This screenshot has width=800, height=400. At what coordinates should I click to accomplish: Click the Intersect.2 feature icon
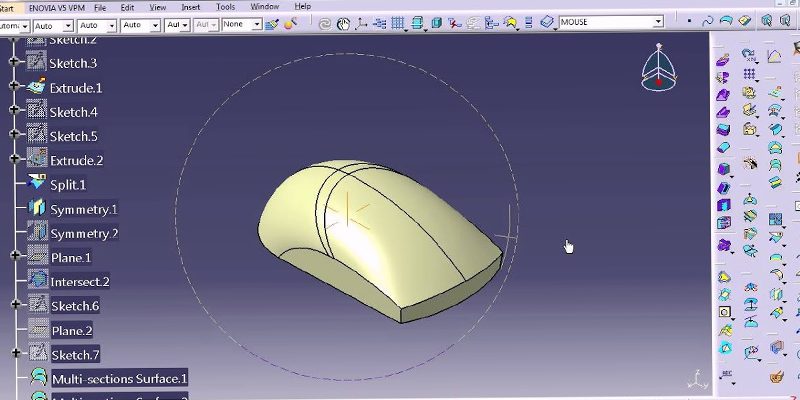click(37, 282)
